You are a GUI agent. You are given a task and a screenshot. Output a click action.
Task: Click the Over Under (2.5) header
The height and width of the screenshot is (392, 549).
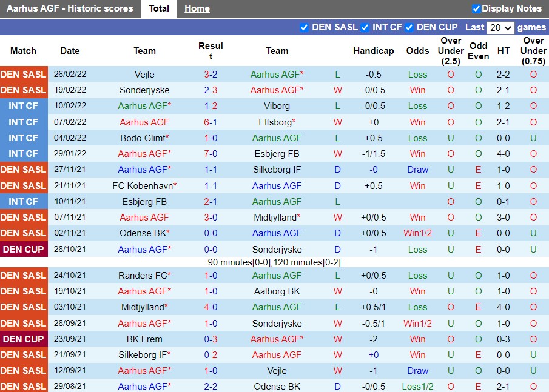tap(451, 51)
